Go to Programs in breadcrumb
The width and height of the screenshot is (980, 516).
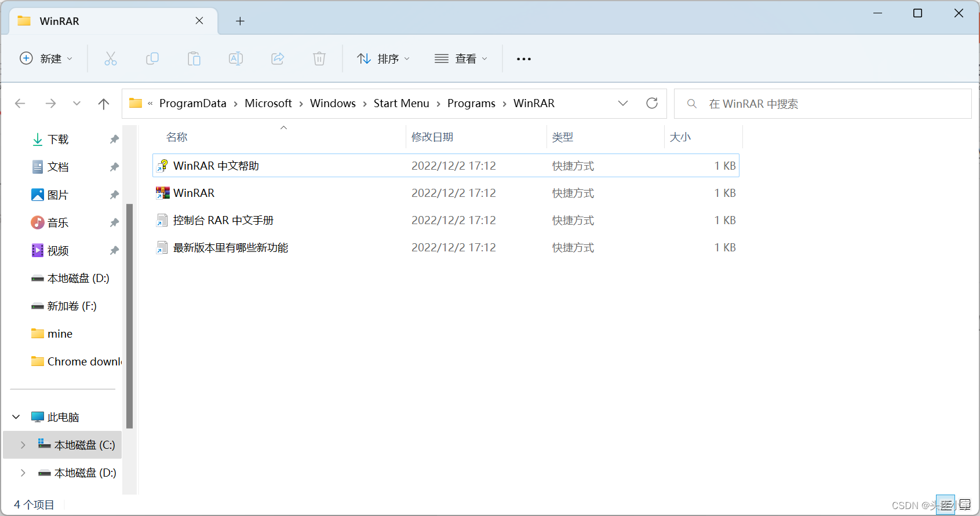point(471,103)
